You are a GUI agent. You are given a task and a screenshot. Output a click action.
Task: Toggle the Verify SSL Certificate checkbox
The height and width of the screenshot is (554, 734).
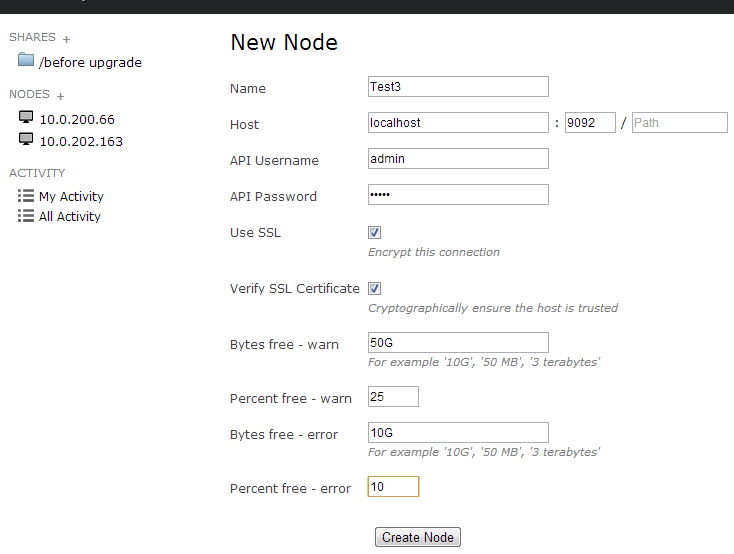pyautogui.click(x=374, y=288)
